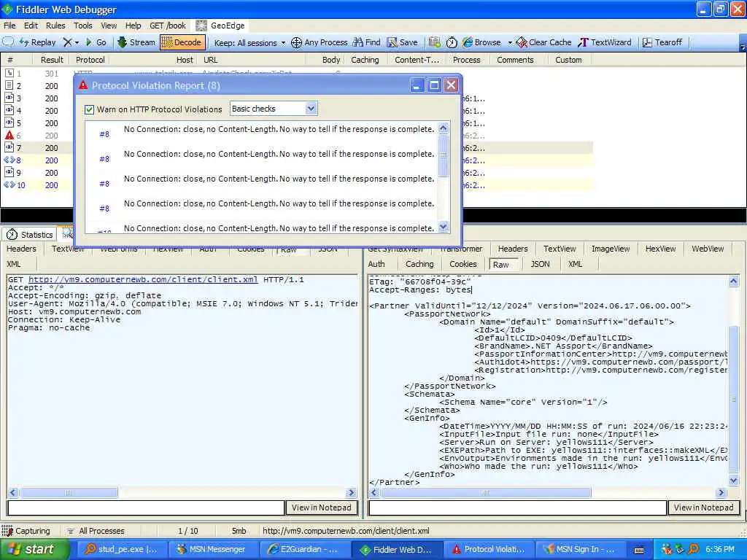Click the Find binoculars button

366,42
